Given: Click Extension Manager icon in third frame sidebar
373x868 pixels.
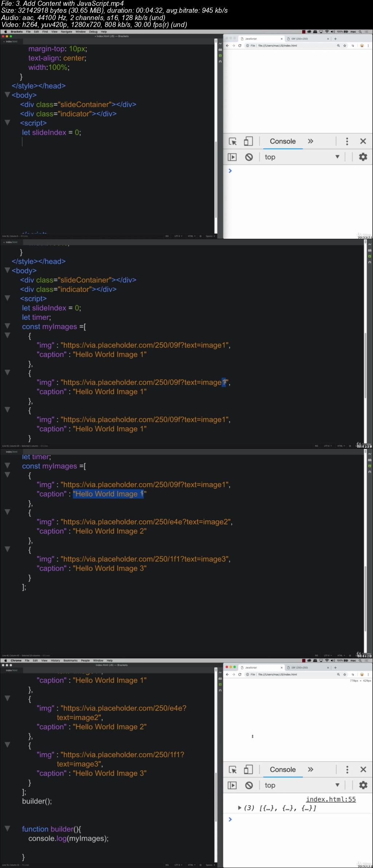Looking at the screenshot, I should 370,460.
